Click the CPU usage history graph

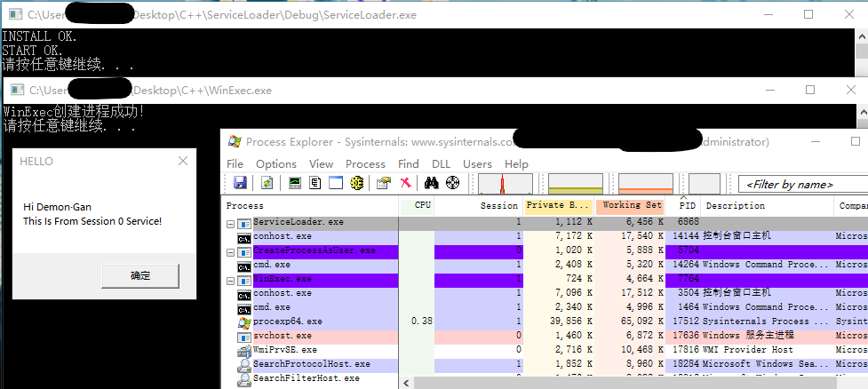pos(506,183)
